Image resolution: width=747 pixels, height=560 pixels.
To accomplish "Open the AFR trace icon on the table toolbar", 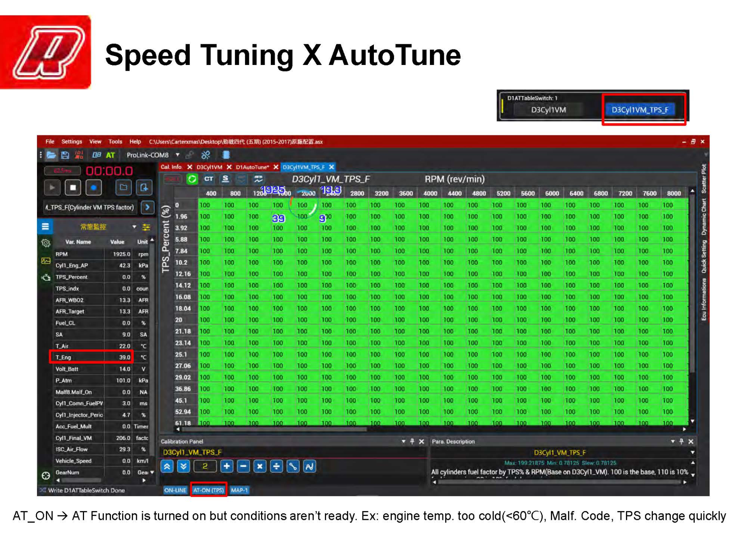I will (259, 179).
